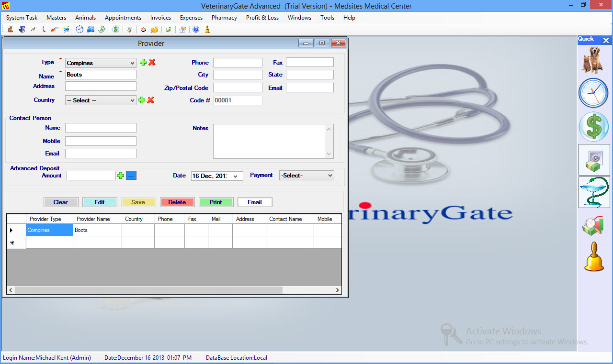Open the large clock icon in Quick panel
Screen dimensions: 613x364
coord(594,93)
